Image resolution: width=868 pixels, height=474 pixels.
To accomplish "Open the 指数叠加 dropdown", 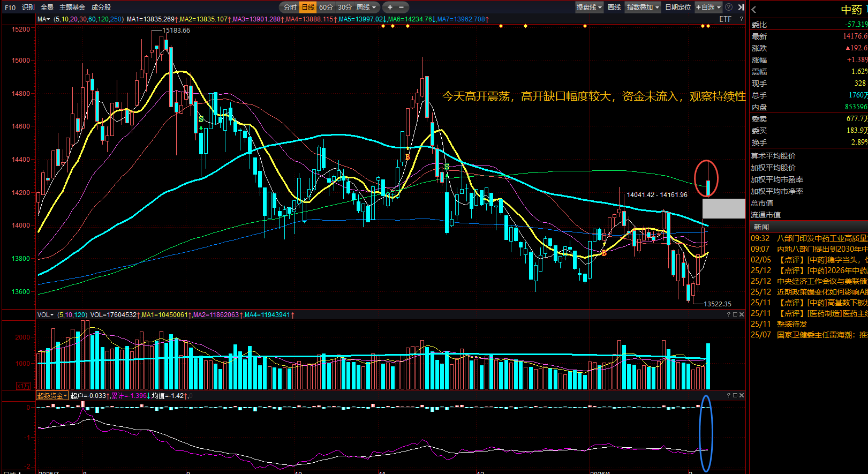I will tap(643, 7).
